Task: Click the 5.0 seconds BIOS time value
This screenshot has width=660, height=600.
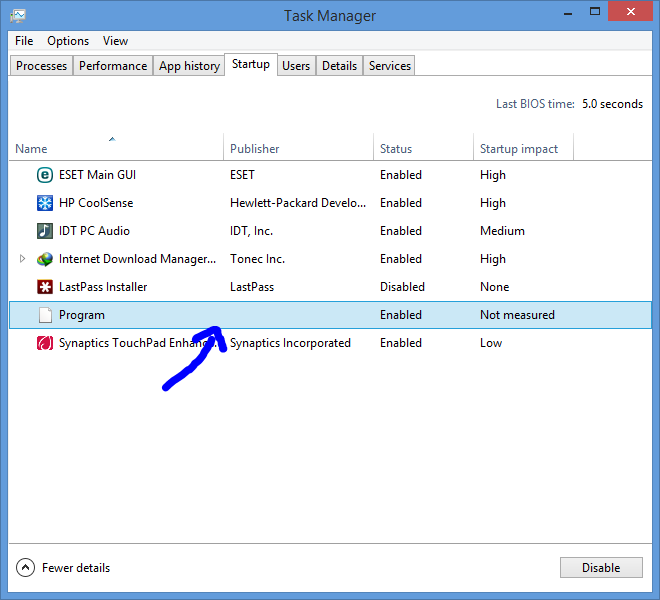Action: [x=612, y=104]
